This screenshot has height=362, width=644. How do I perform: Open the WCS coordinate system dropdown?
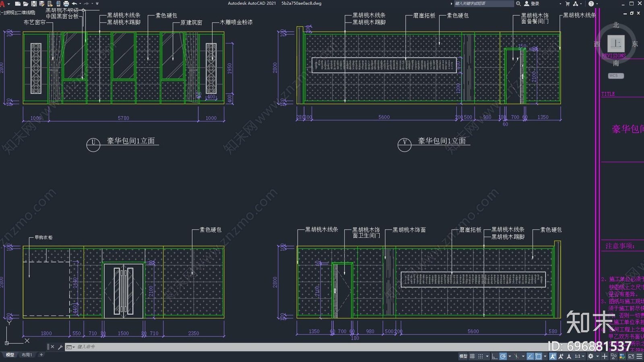click(616, 76)
